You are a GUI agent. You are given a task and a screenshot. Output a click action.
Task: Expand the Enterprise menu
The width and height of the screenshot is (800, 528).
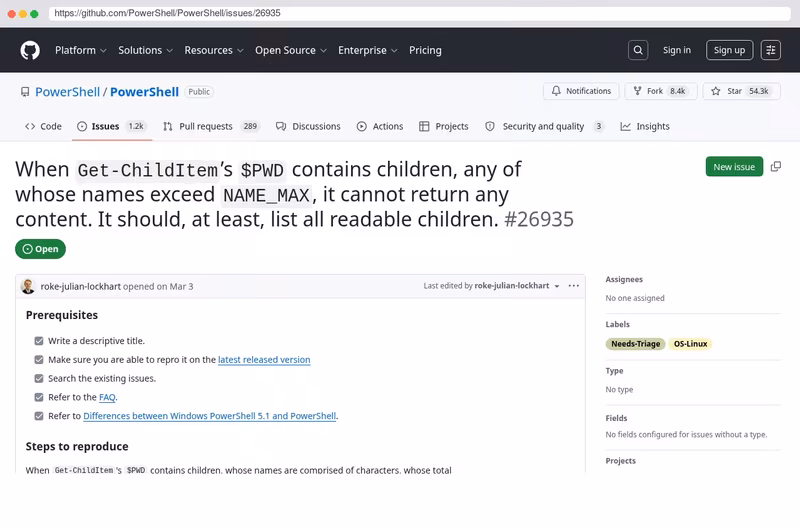coord(367,50)
